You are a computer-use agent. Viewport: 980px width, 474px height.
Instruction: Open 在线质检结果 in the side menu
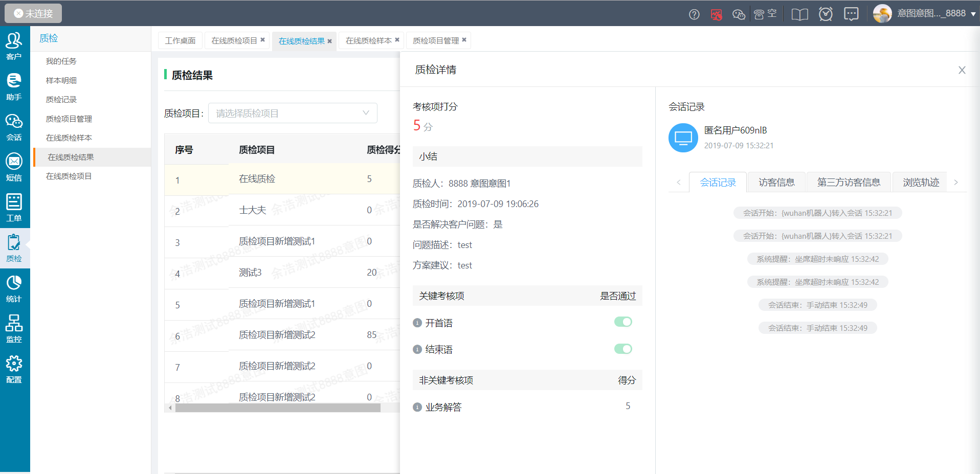92,157
